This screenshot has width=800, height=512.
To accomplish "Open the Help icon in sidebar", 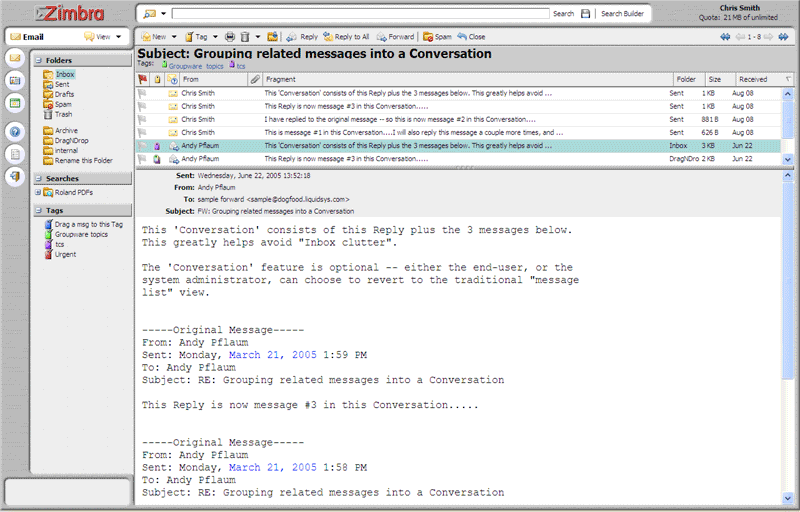I will pos(15,132).
